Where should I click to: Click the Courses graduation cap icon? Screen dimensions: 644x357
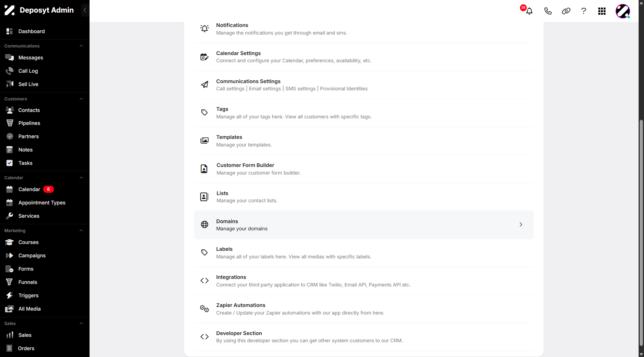(x=10, y=242)
